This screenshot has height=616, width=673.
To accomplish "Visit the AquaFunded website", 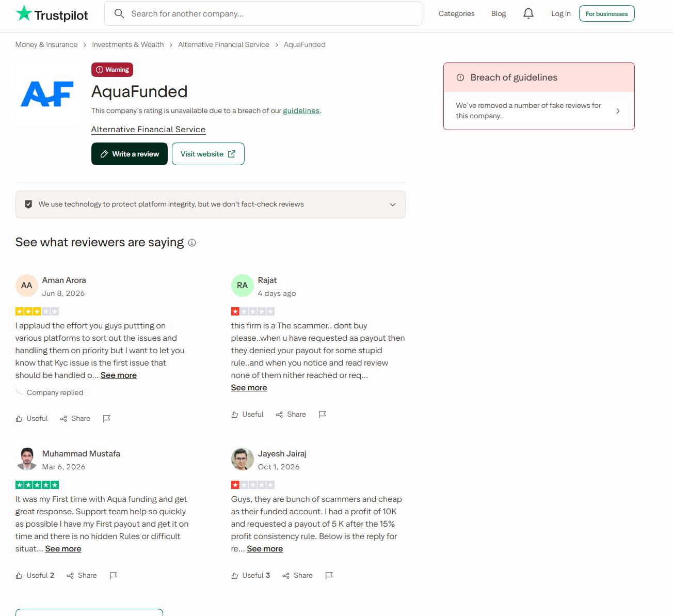I will click(x=208, y=154).
